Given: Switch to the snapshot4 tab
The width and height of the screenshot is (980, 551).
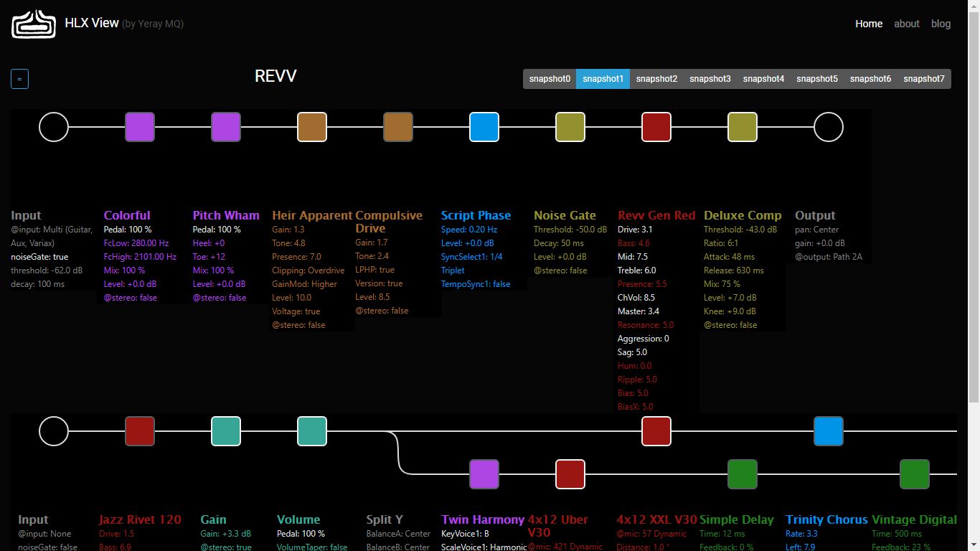Looking at the screenshot, I should [x=763, y=79].
